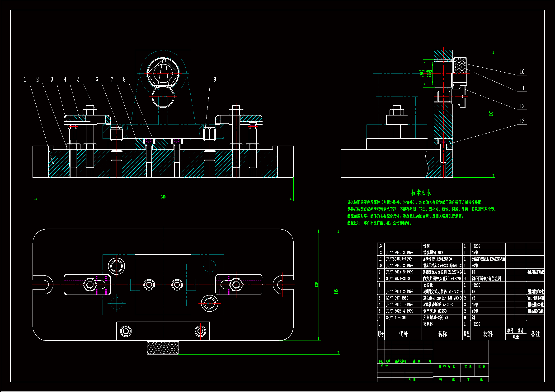Screen dimensions: 555x392
Task: Select the 135 overall dimension text
Action: [x=336, y=291]
